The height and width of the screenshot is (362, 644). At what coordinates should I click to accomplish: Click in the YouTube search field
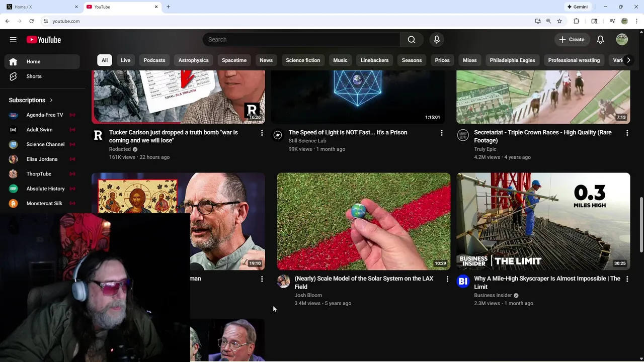302,40
